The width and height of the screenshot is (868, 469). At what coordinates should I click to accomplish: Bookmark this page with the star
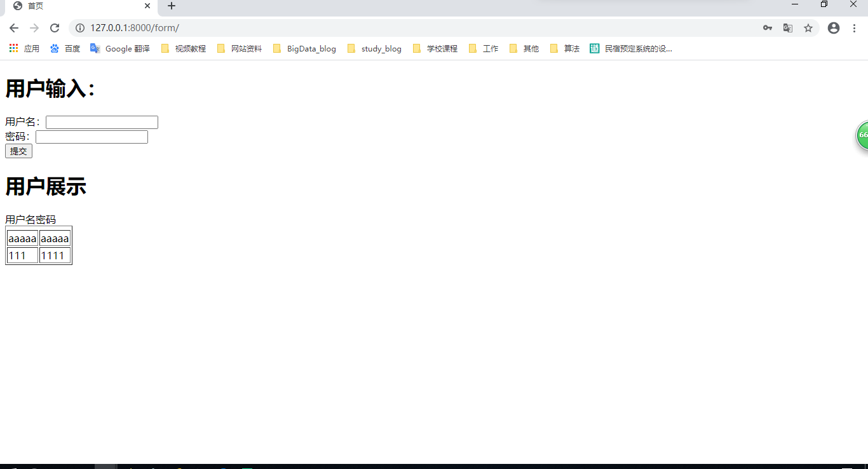(808, 28)
